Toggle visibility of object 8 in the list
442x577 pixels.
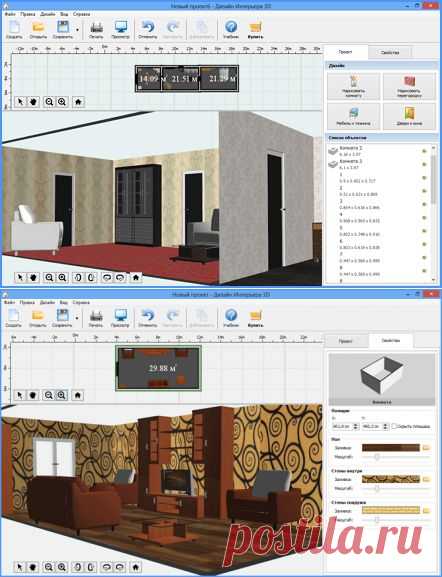(424, 271)
